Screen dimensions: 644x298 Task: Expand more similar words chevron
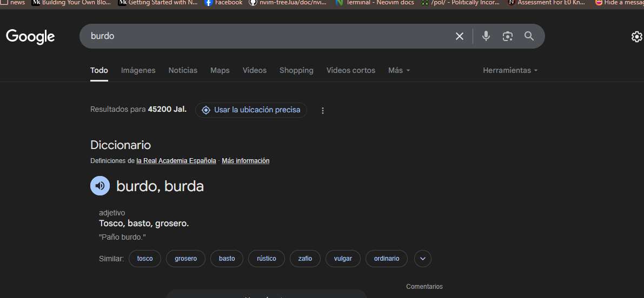[x=423, y=259]
